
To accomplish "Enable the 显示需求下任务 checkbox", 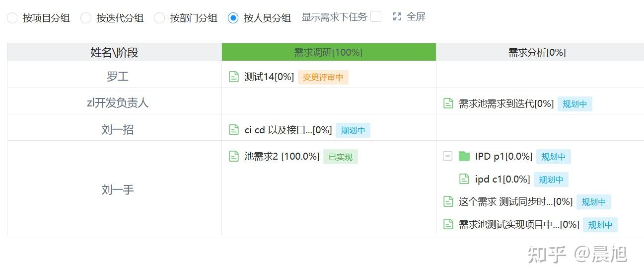I will [x=376, y=16].
